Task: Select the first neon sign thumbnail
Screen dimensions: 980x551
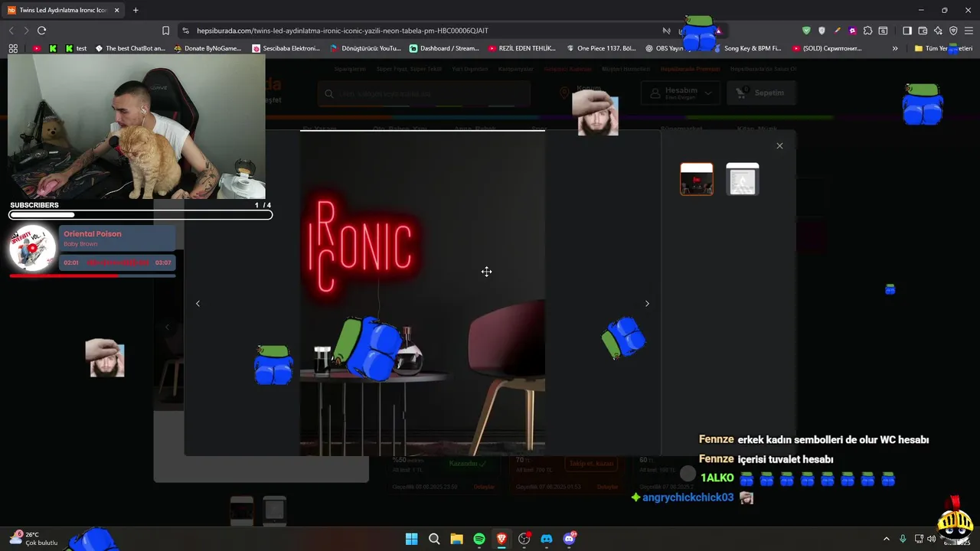Action: (697, 179)
